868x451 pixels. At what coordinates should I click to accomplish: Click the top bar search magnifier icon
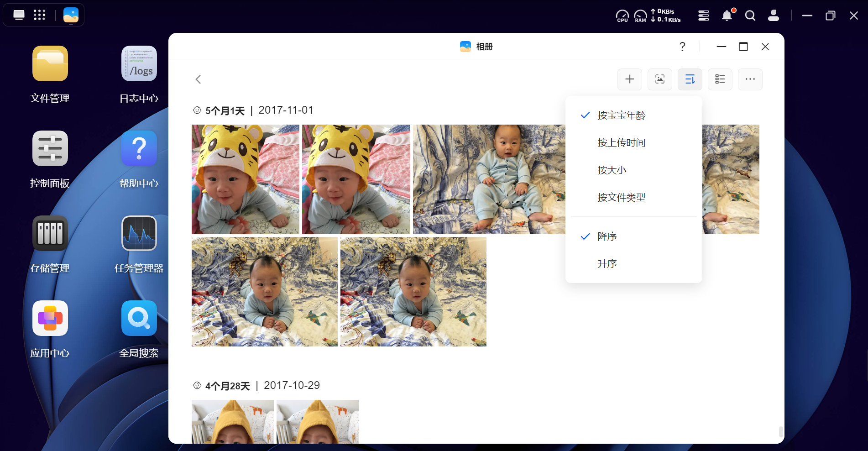click(750, 16)
